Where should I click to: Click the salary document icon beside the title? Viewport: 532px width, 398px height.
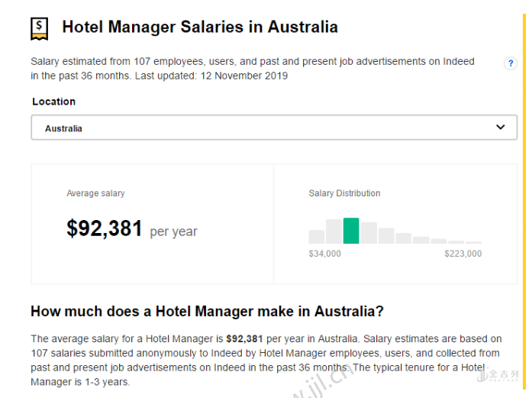click(x=39, y=28)
